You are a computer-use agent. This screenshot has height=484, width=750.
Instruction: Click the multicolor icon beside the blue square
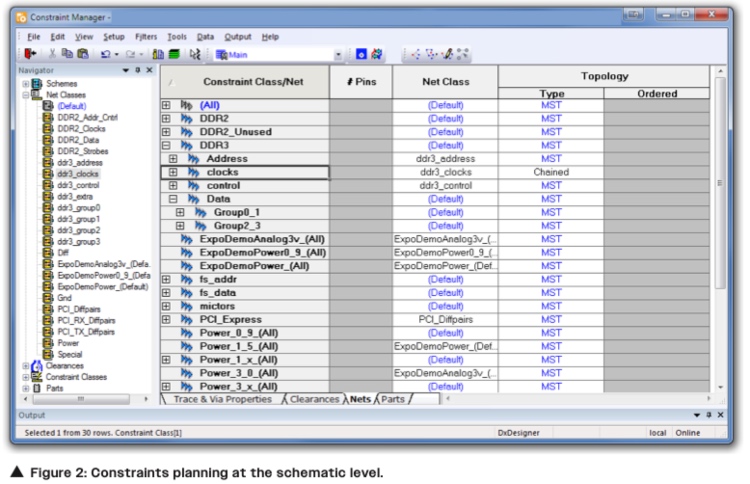point(377,54)
